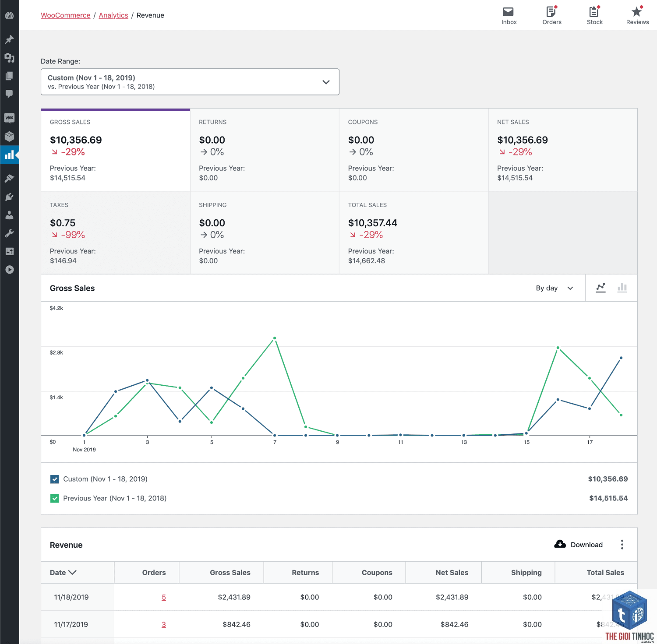Switch chart to bar view
The width and height of the screenshot is (657, 644).
tap(622, 288)
